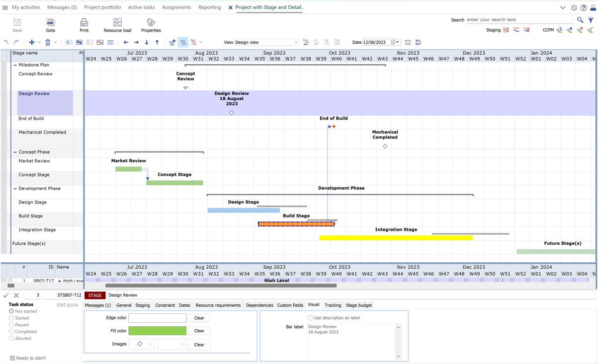This screenshot has height=364, width=598.
Task: Open the hamburger menu icon
Action: pyautogui.click(x=5, y=7)
